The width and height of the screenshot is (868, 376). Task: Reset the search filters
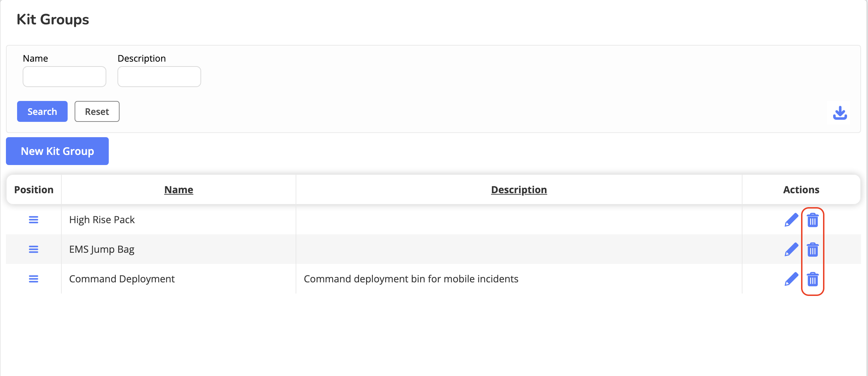(97, 111)
